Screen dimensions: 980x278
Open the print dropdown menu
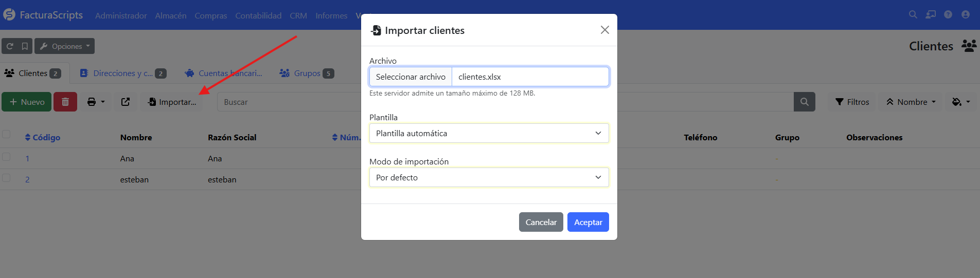[x=96, y=102]
